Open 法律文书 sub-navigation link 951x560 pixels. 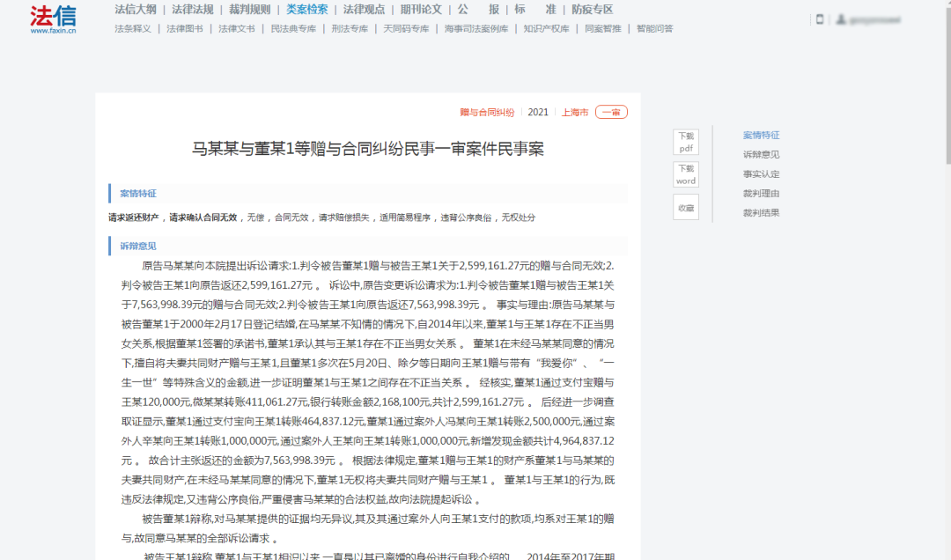coord(237,28)
